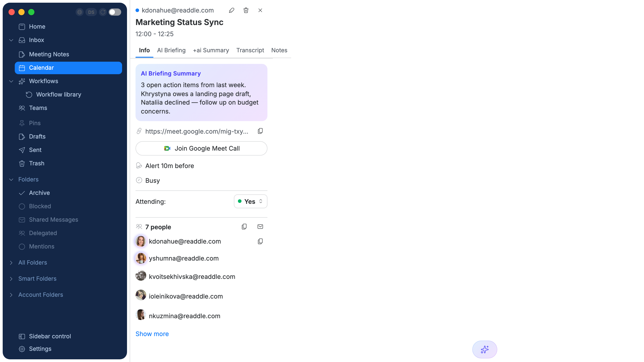
Task: Select yshumna@readdle.com avatar
Action: coord(141,258)
